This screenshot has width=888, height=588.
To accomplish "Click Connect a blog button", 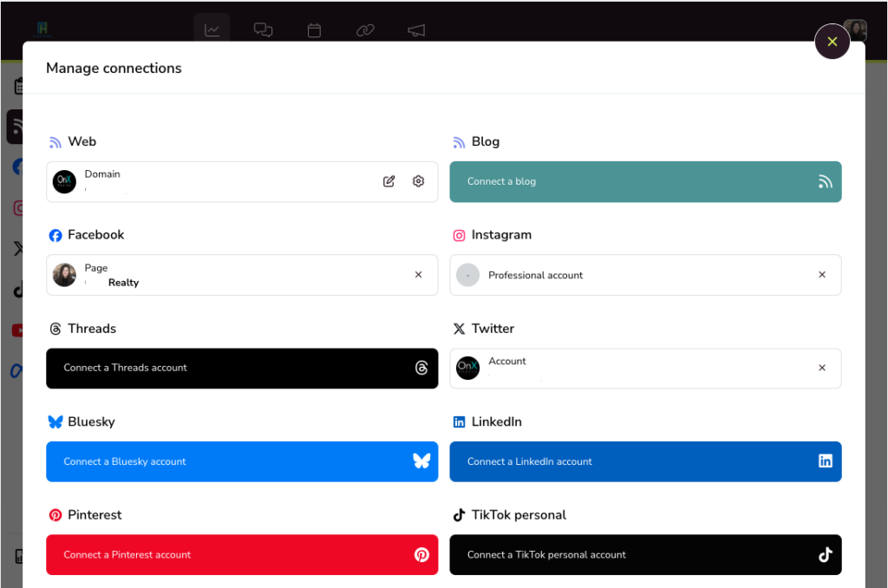I will click(645, 182).
